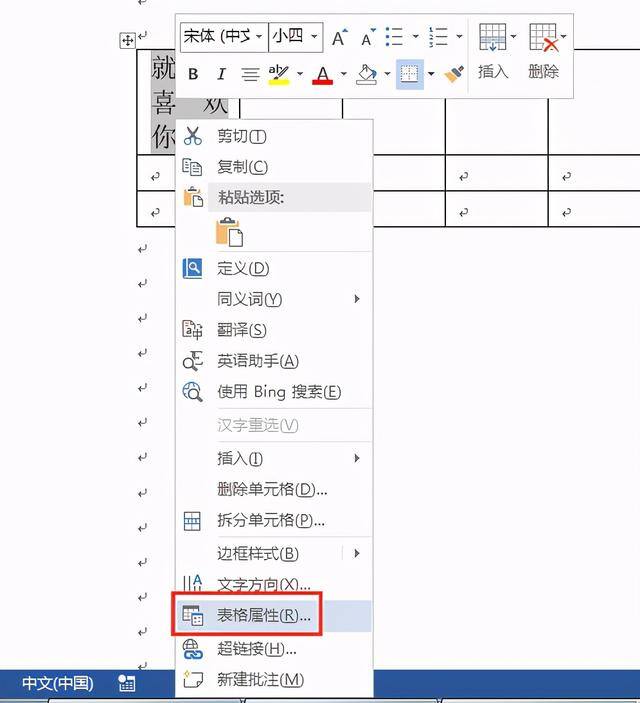Viewport: 640px width, 703px height.
Task: Choose 复制(C) from context menu
Action: (x=274, y=167)
